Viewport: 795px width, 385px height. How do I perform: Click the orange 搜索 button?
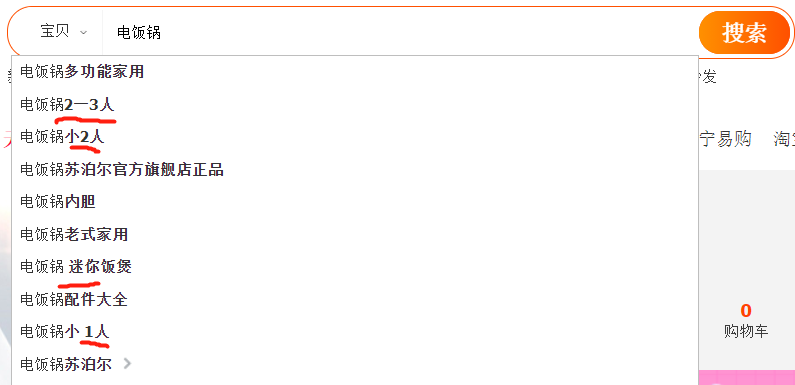coord(744,32)
